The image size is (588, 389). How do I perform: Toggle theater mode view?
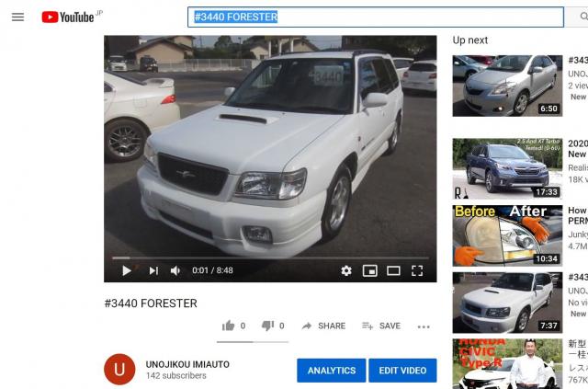click(393, 270)
